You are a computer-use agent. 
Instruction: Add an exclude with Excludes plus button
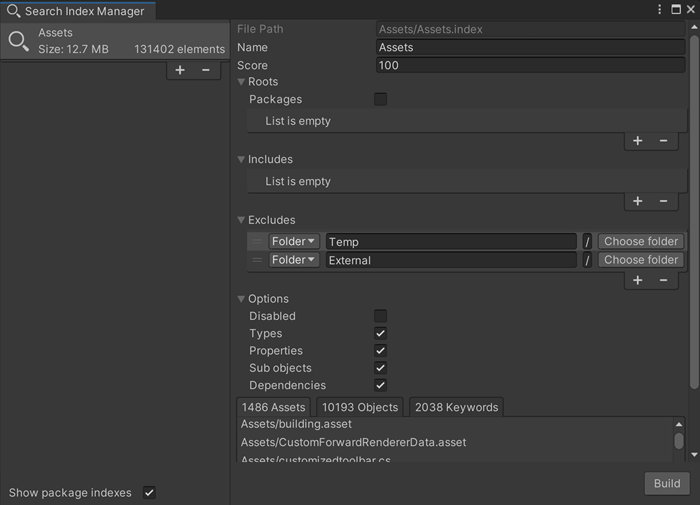[x=638, y=280]
